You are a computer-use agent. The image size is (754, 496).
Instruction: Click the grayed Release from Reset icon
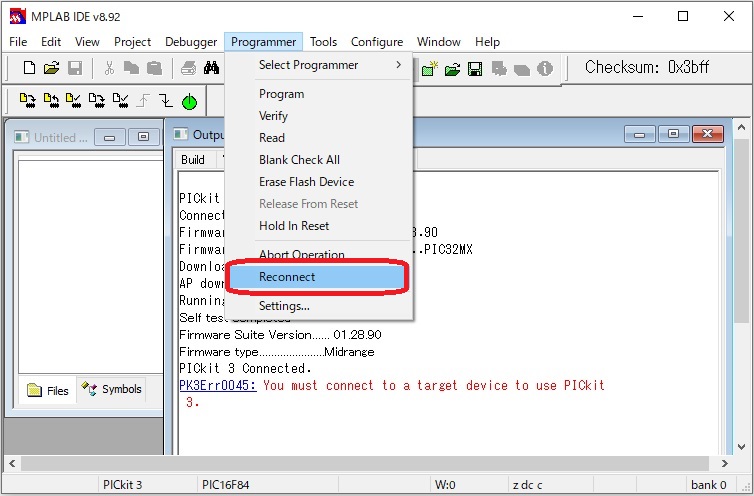(x=143, y=101)
